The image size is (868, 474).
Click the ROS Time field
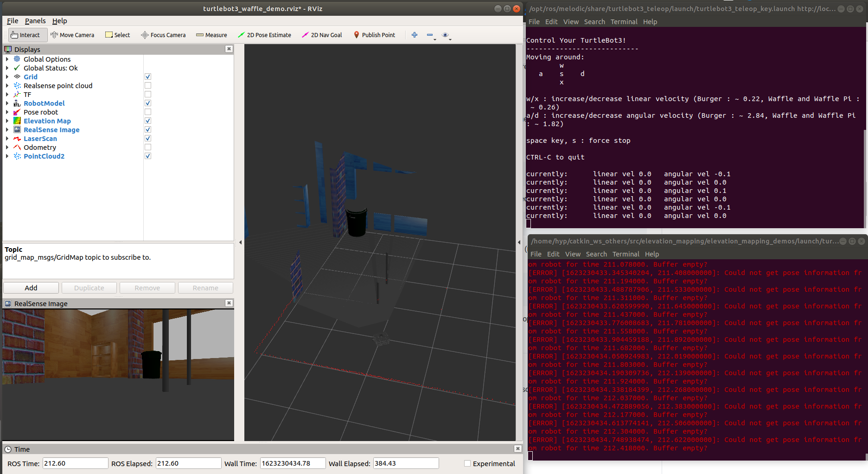(75, 463)
